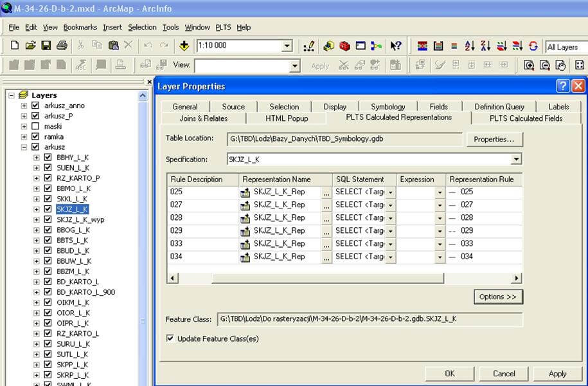Viewport: 588px width, 386px height.
Task: Uncheck the arkusz_anno layer
Action: pyautogui.click(x=35, y=106)
